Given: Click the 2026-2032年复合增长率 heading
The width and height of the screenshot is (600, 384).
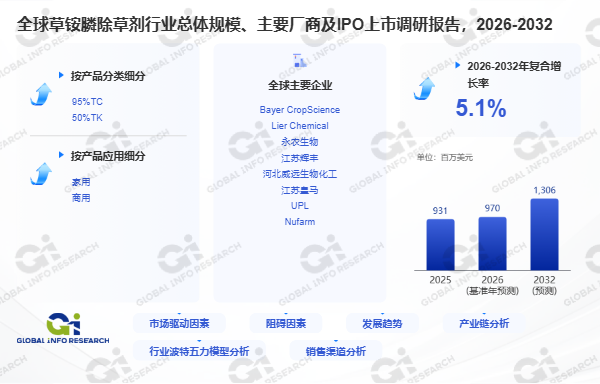Looking at the screenshot, I should click(x=514, y=75).
